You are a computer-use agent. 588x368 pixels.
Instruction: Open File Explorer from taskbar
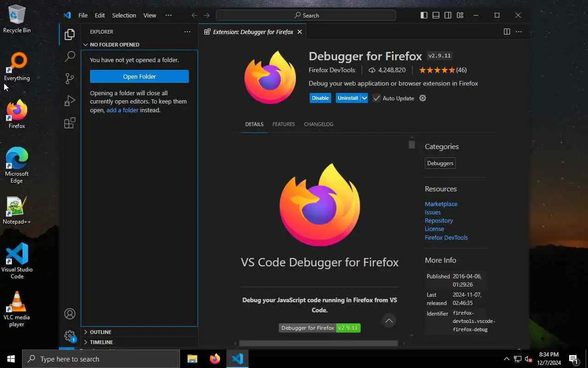pos(192,359)
